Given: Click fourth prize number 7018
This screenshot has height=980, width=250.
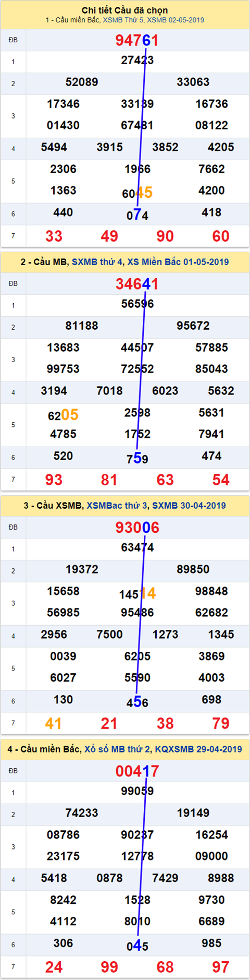Looking at the screenshot, I should click(x=110, y=391).
